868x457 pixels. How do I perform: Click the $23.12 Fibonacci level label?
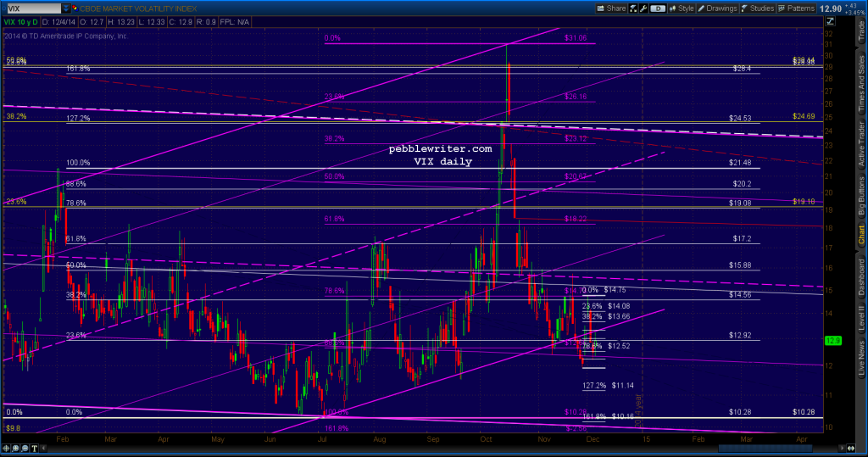[576, 138]
